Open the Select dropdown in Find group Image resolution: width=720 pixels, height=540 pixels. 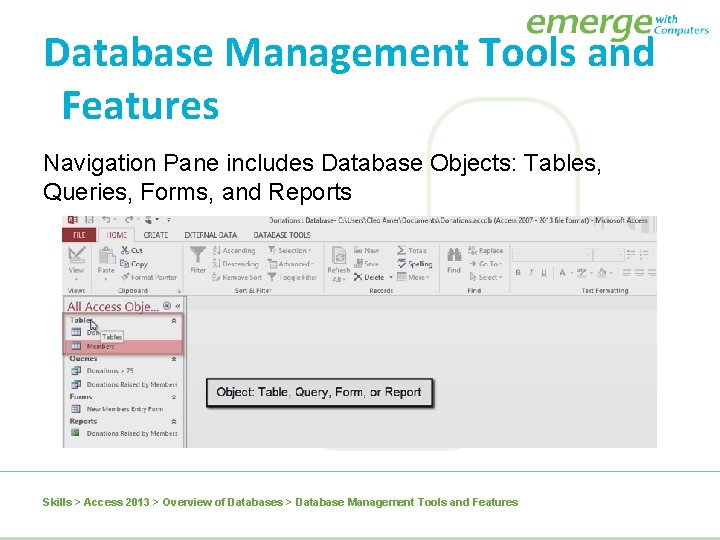click(x=485, y=277)
